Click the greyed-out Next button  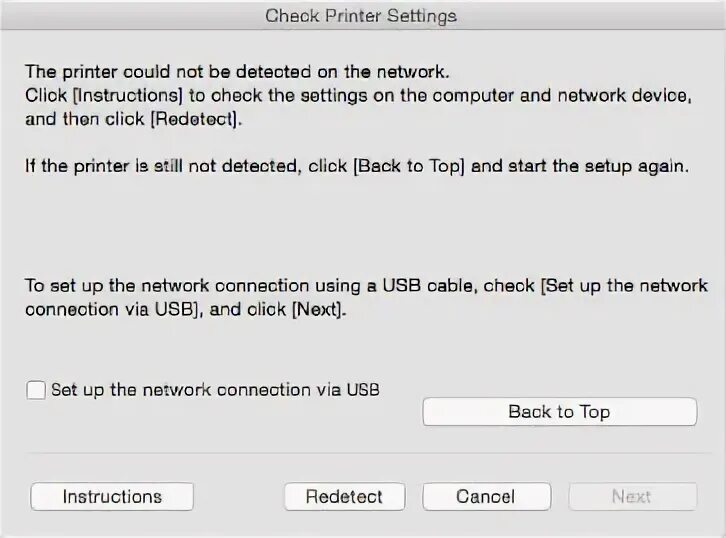click(632, 497)
